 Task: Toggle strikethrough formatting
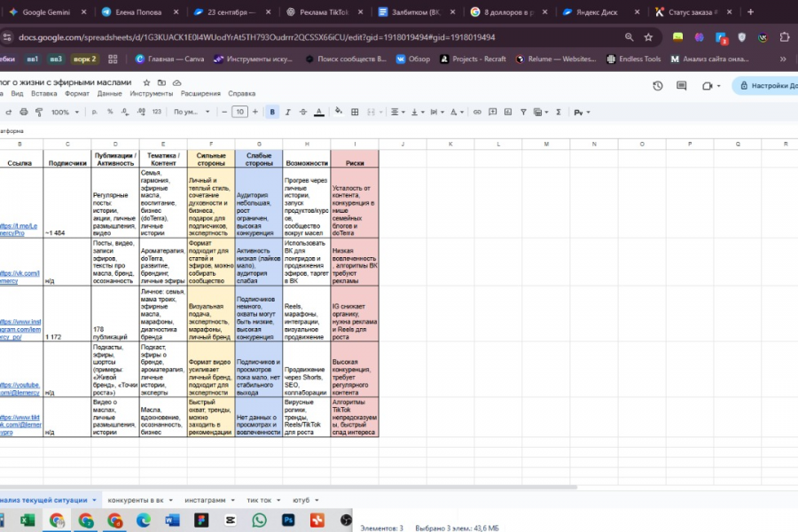tap(303, 112)
